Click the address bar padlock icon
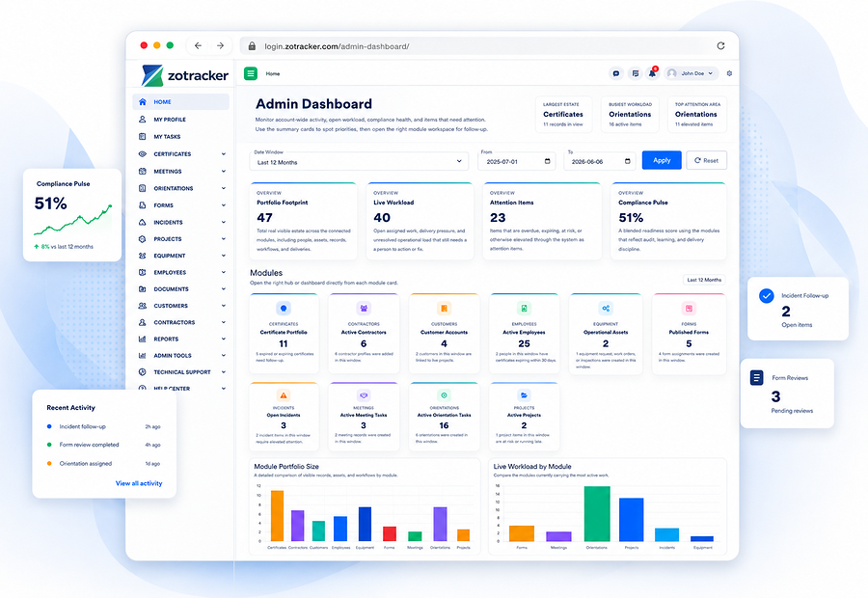The width and height of the screenshot is (868, 598). (252, 46)
